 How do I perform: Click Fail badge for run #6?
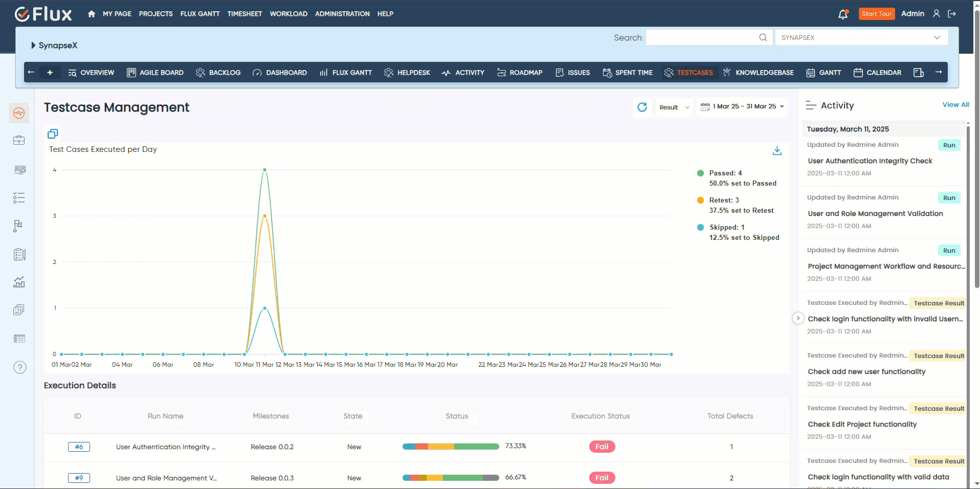[602, 447]
